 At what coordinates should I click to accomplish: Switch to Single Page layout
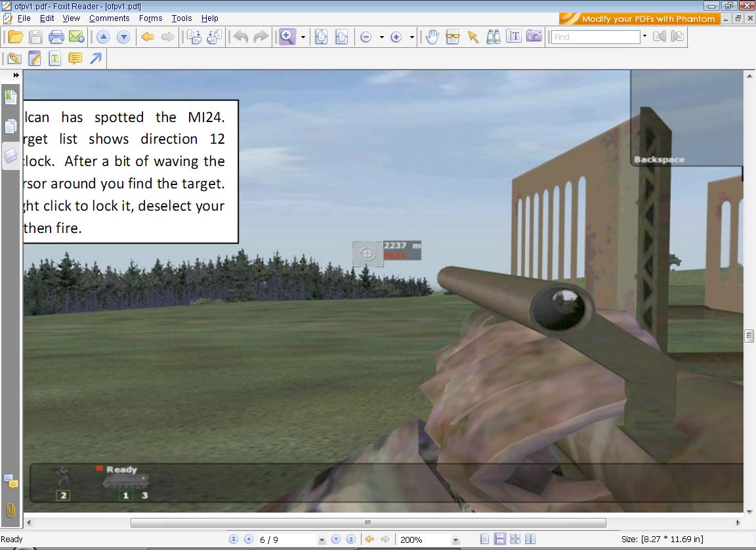point(485,539)
